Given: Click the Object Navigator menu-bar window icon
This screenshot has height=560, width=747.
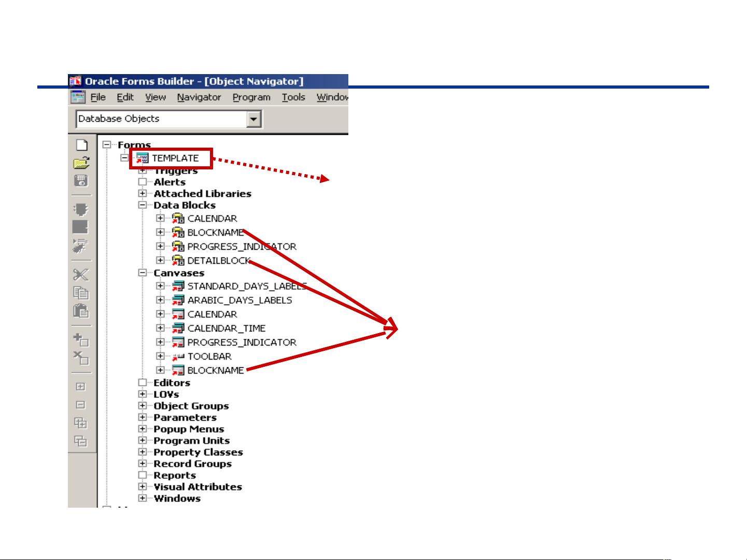Looking at the screenshot, I should pyautogui.click(x=78, y=97).
